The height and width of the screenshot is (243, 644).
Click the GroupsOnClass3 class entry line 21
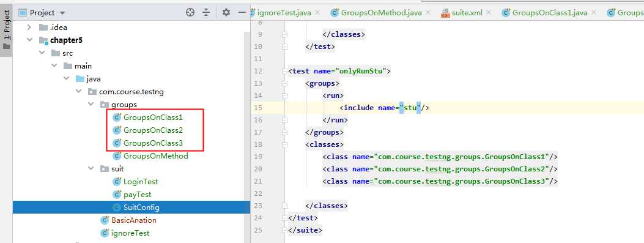[x=440, y=181]
